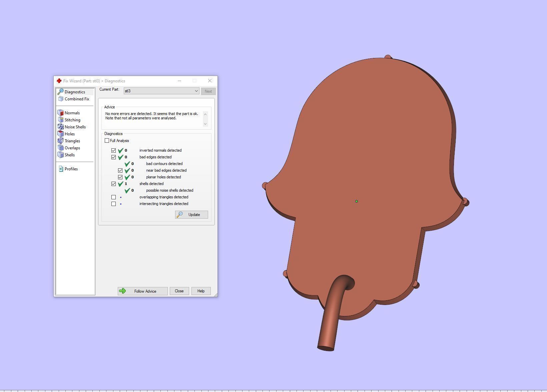
Task: Click the Next part button
Action: (x=208, y=91)
